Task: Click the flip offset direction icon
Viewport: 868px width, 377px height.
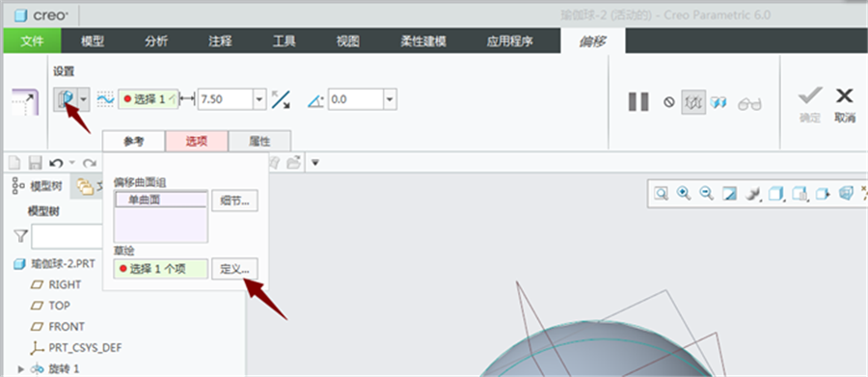Action: click(x=282, y=99)
